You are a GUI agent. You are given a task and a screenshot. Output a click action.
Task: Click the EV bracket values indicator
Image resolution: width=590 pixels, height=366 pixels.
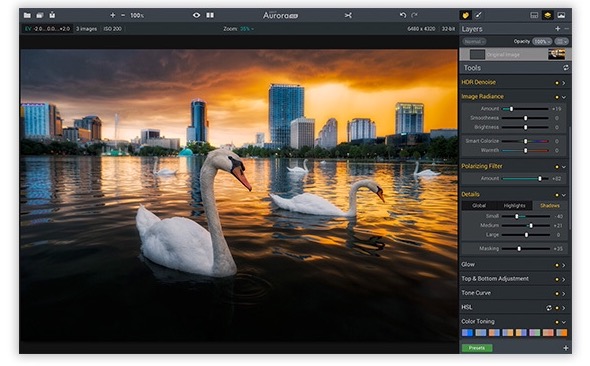pos(47,29)
